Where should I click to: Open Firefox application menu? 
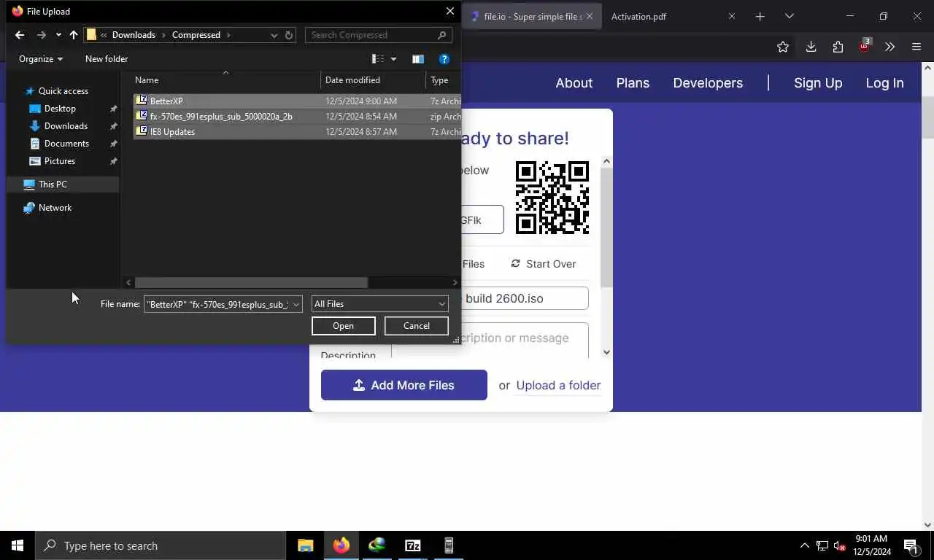(x=916, y=47)
